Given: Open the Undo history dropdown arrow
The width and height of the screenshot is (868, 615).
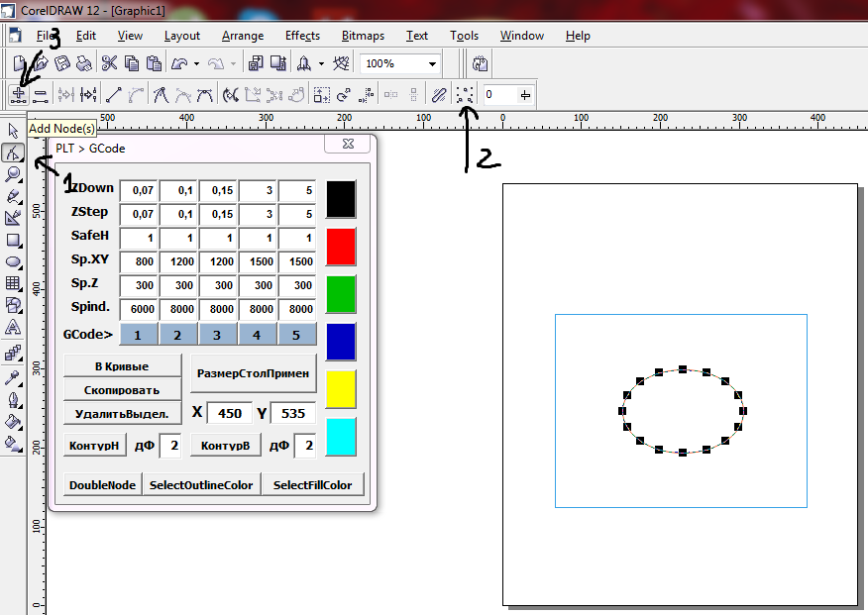Looking at the screenshot, I should point(196,64).
